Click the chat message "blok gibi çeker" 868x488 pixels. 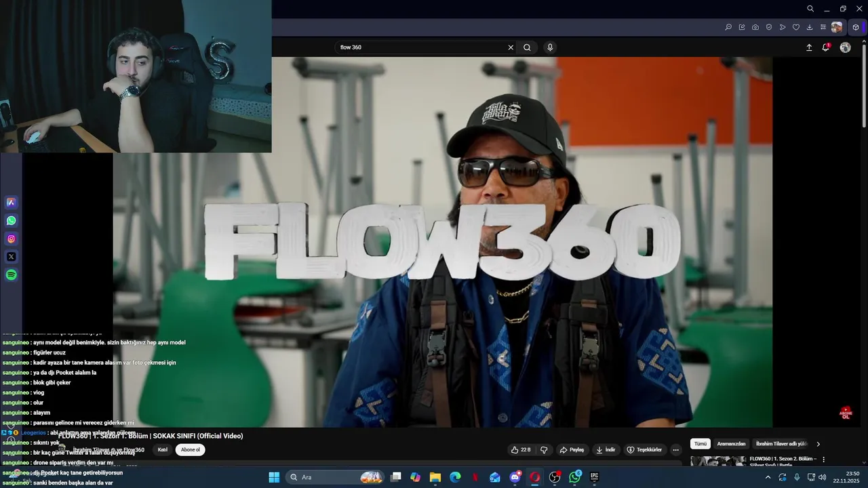(x=52, y=382)
